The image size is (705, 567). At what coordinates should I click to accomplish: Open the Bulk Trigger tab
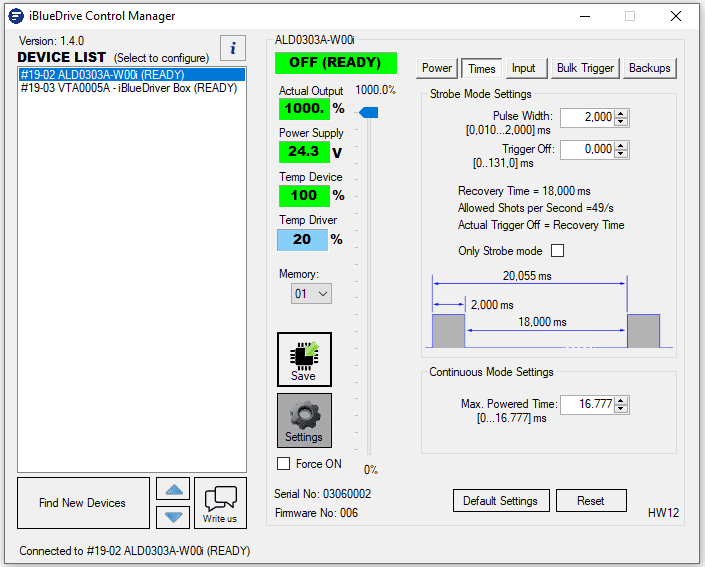tap(585, 68)
